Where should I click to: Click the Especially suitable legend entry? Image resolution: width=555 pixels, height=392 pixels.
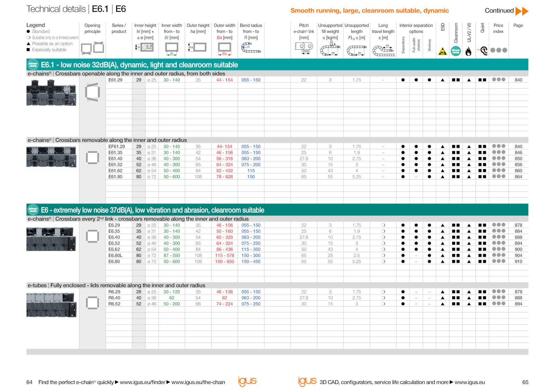point(46,50)
